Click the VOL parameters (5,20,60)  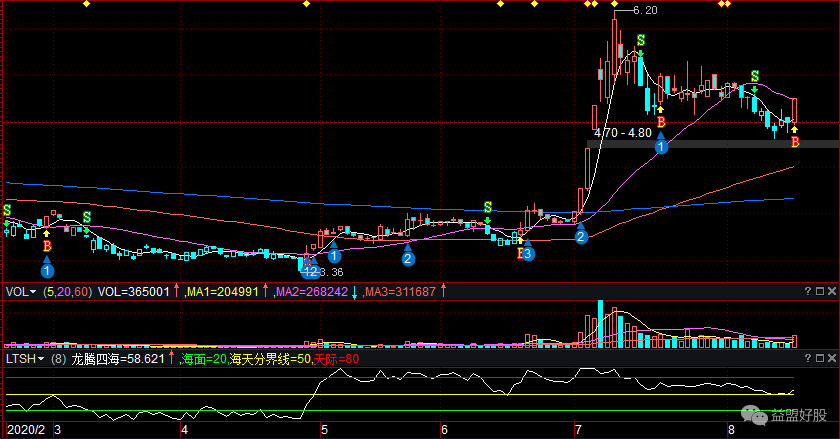point(67,292)
